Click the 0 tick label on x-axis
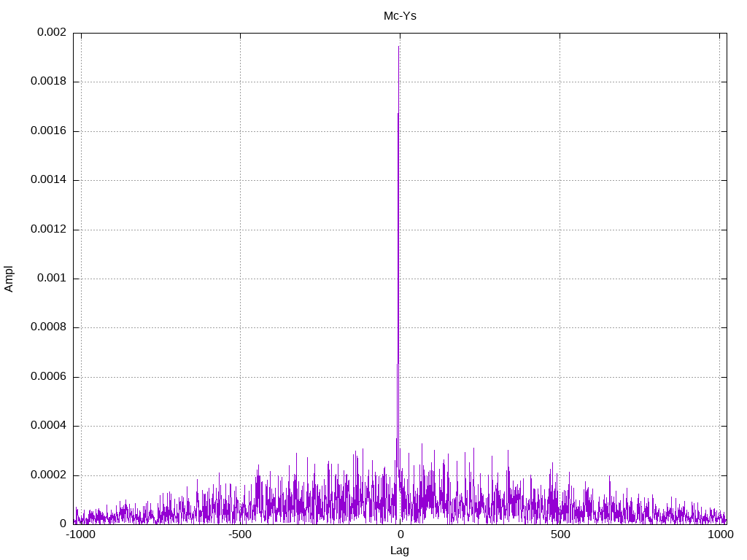747x560 pixels. 400,534
